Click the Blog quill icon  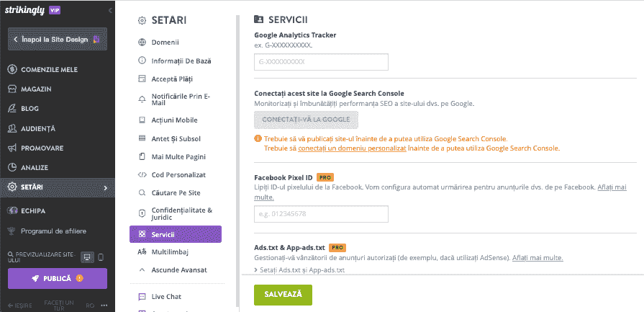click(x=12, y=109)
